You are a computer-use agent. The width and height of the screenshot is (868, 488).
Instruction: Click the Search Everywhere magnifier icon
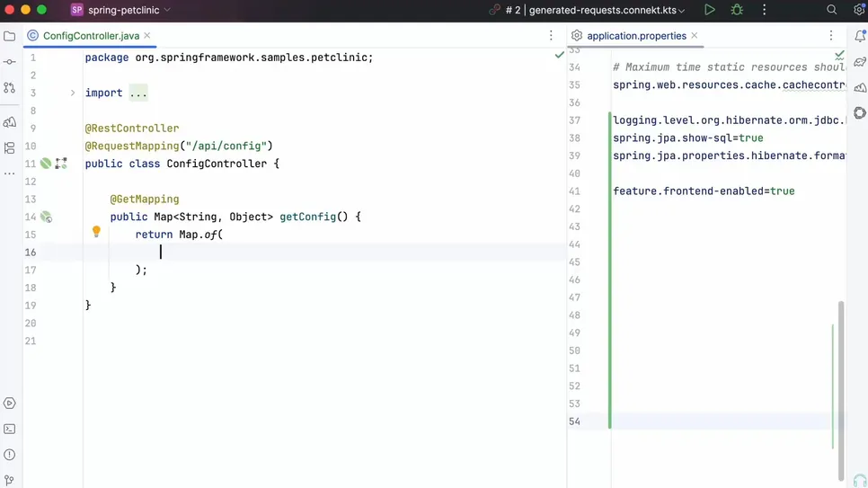pos(831,11)
